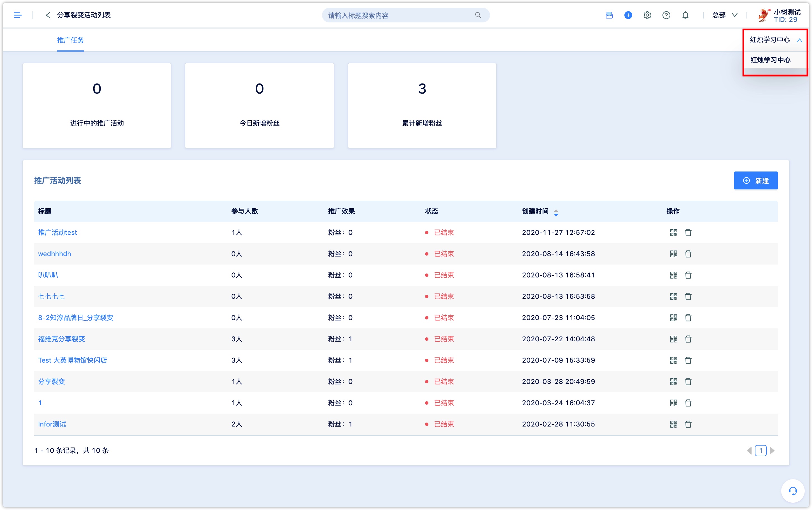Open the 小树测试 user profile

(779, 15)
